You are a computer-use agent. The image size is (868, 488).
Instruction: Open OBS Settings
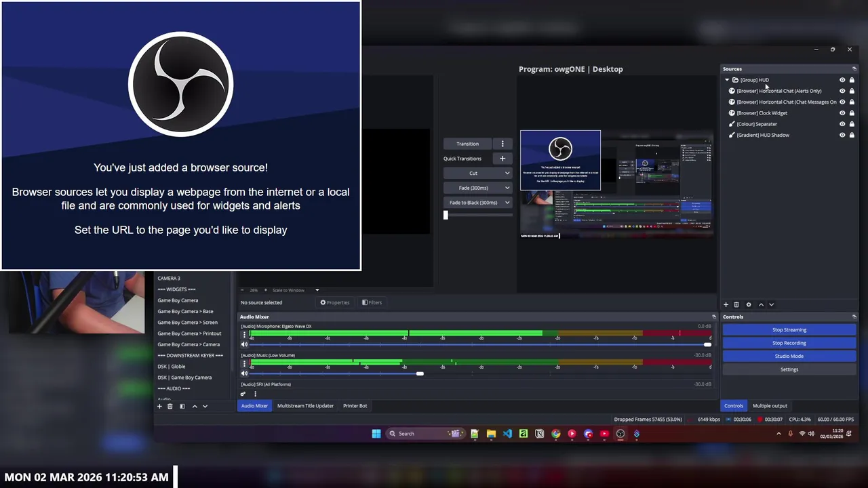pos(789,369)
